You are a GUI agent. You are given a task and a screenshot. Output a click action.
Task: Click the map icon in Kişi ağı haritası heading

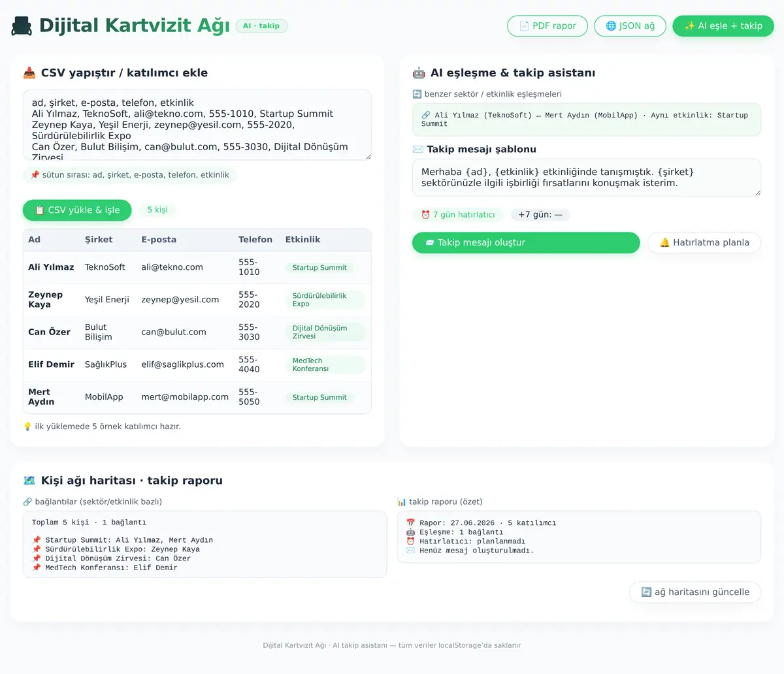pyautogui.click(x=29, y=481)
